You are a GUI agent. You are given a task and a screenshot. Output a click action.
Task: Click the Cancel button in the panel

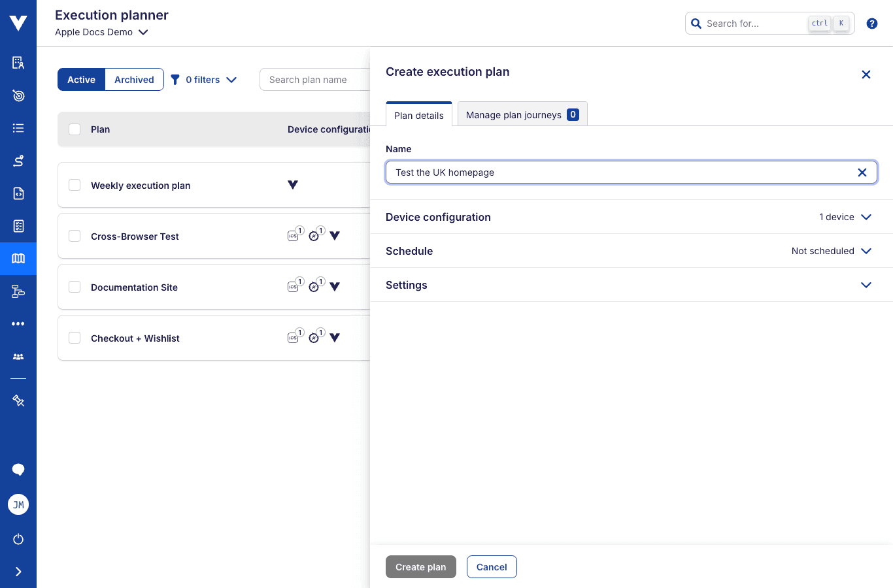(x=492, y=566)
